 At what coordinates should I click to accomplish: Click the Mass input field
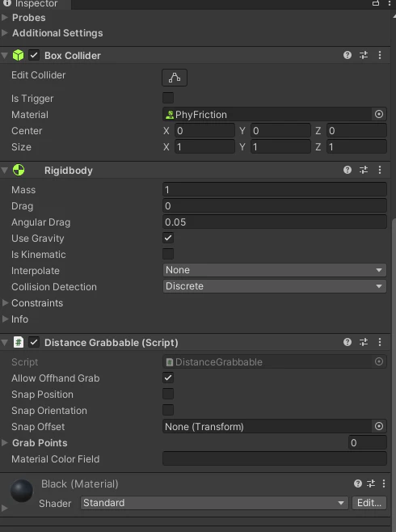coord(274,189)
